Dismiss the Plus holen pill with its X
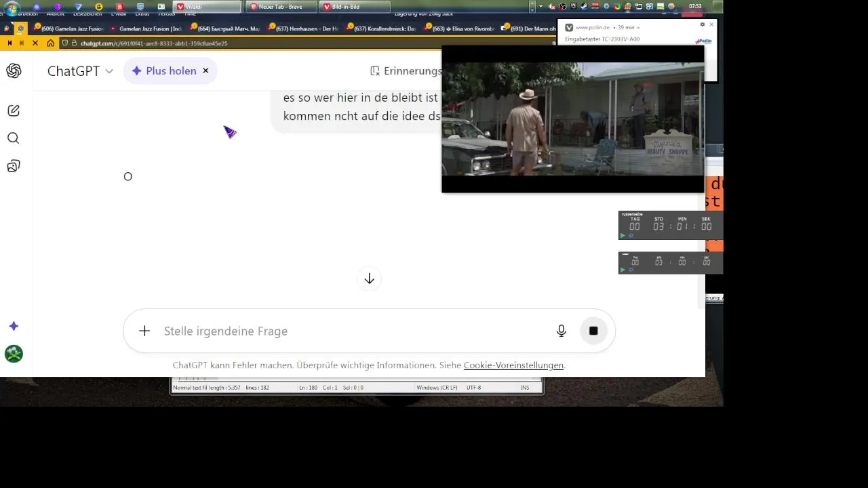 tap(205, 70)
